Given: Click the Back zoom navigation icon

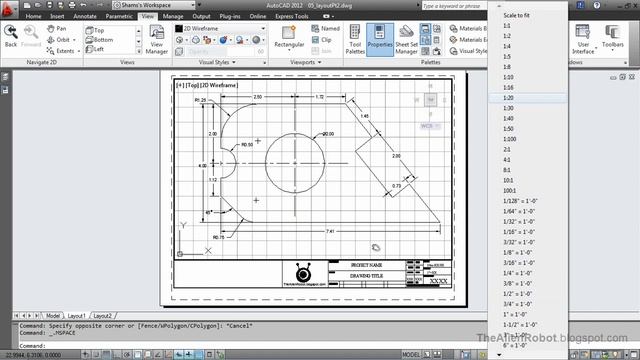Looking at the screenshot, I should pos(11,36).
